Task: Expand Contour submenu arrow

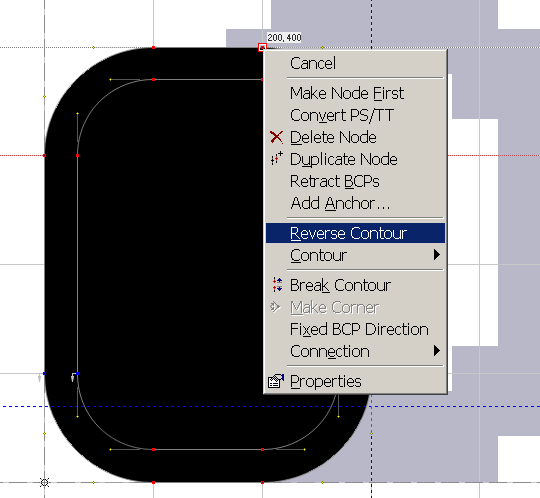Action: [437, 255]
